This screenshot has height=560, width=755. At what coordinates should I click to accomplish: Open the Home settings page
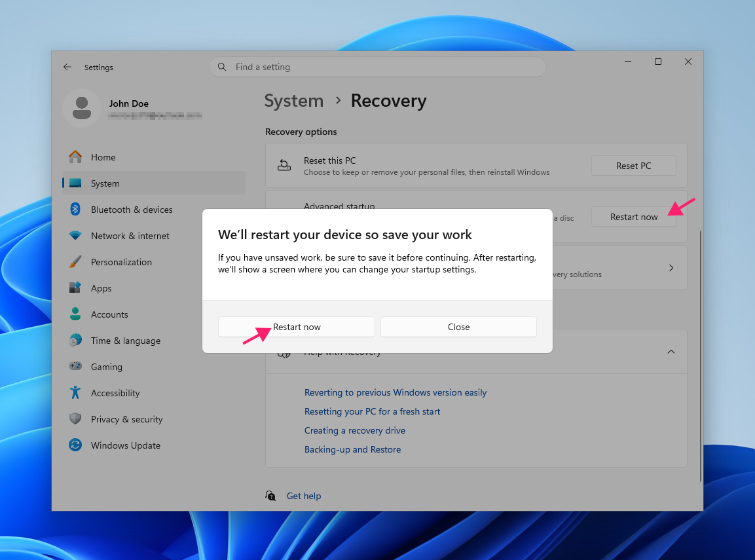tap(154, 157)
